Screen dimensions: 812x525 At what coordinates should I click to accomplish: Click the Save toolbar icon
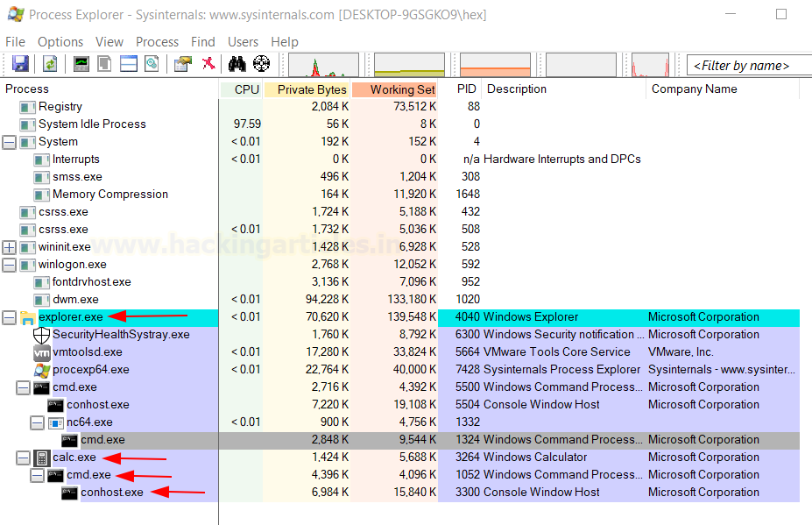point(20,64)
